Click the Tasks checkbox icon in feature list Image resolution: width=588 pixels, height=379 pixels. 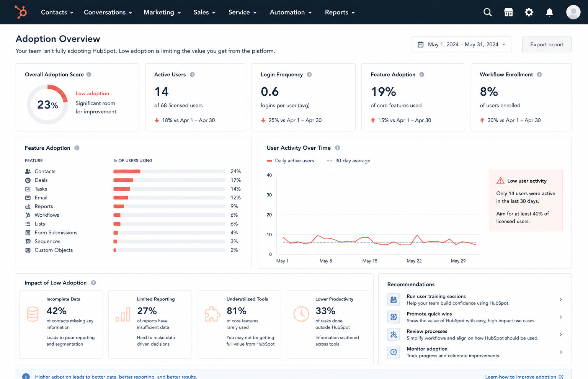[x=28, y=189]
